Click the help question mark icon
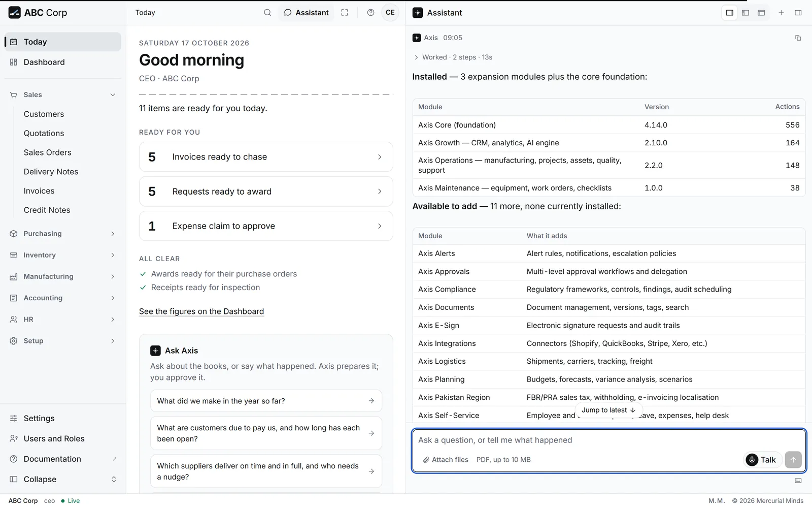 [x=370, y=13]
